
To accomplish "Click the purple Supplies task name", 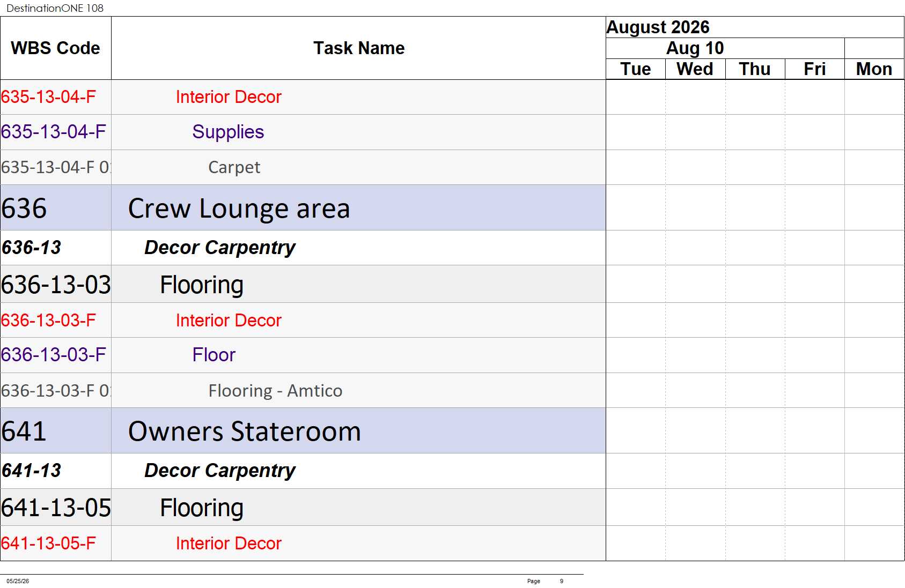I will (228, 132).
